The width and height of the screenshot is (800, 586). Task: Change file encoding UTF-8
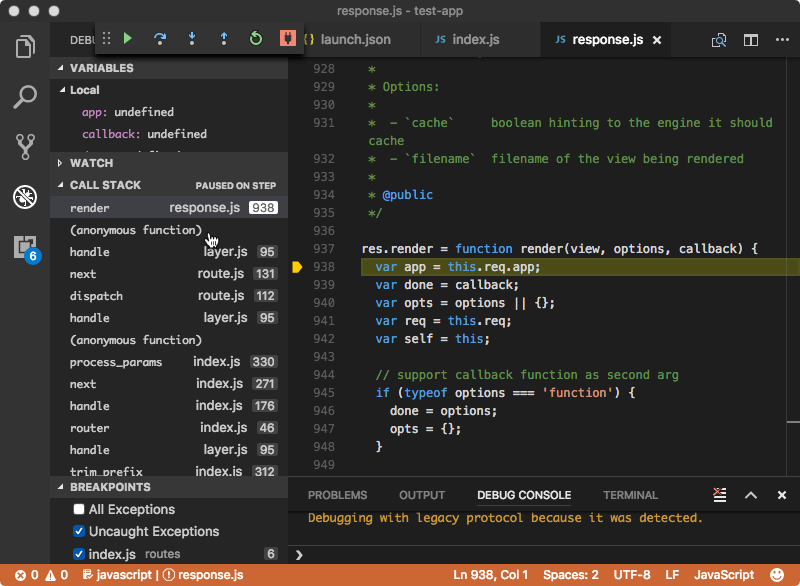coord(632,575)
